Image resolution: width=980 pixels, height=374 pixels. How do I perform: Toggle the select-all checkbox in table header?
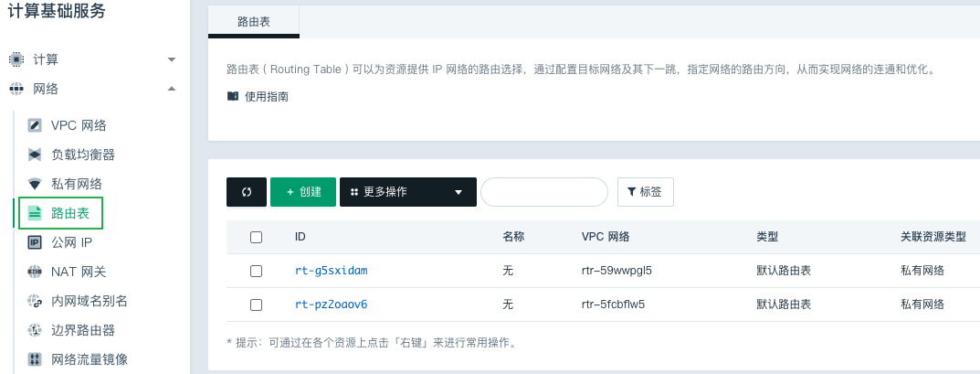click(256, 237)
